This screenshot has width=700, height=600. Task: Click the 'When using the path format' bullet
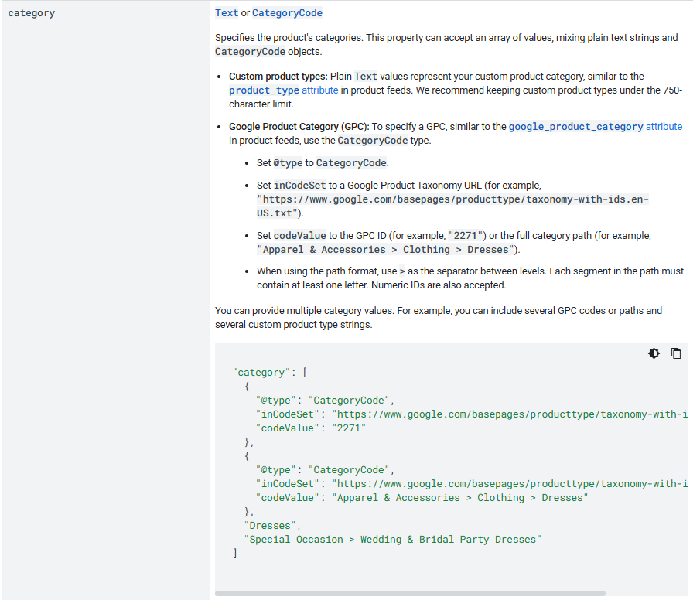click(470, 278)
